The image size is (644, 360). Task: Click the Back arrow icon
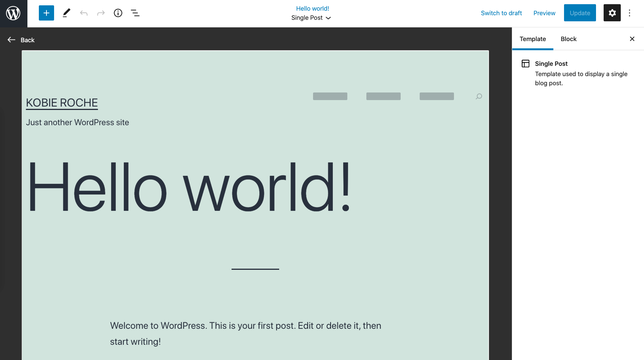click(x=11, y=40)
